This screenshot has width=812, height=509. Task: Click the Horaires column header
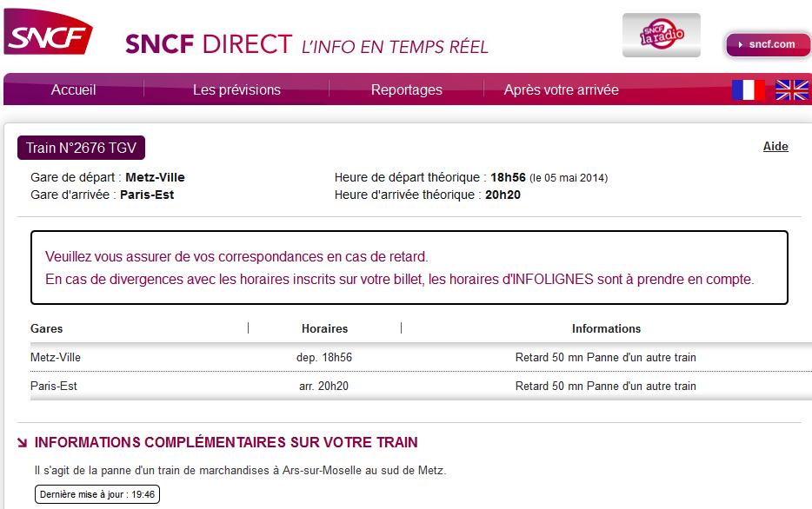click(x=324, y=328)
